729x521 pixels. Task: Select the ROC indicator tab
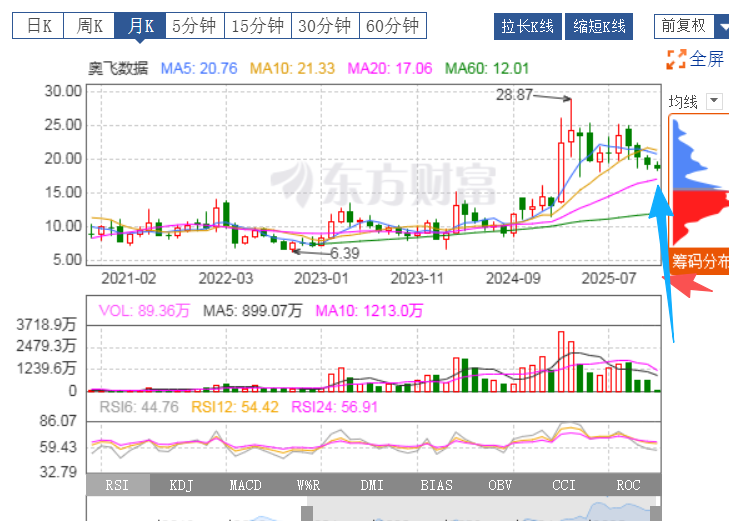628,485
